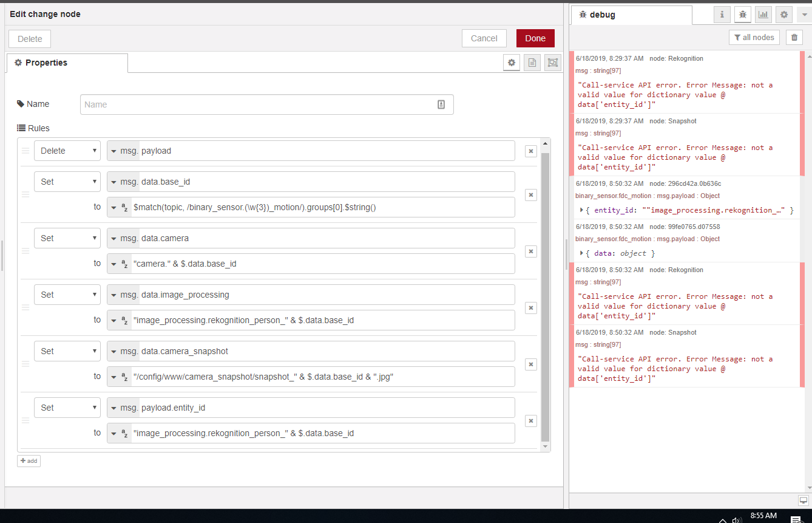
Task: Open the dashboard chart sidebar icon
Action: (x=763, y=15)
